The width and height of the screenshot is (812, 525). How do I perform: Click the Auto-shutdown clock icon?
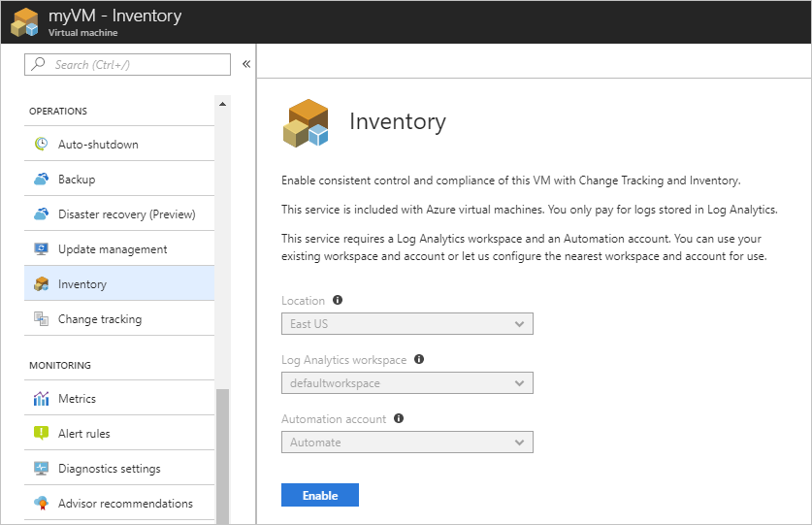[41, 144]
